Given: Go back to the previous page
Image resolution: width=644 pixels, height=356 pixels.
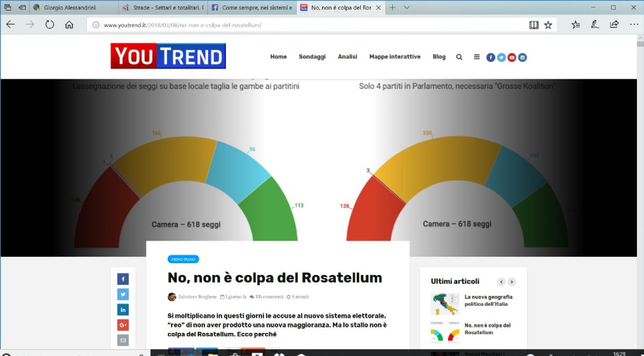Looking at the screenshot, I should pos(10,25).
